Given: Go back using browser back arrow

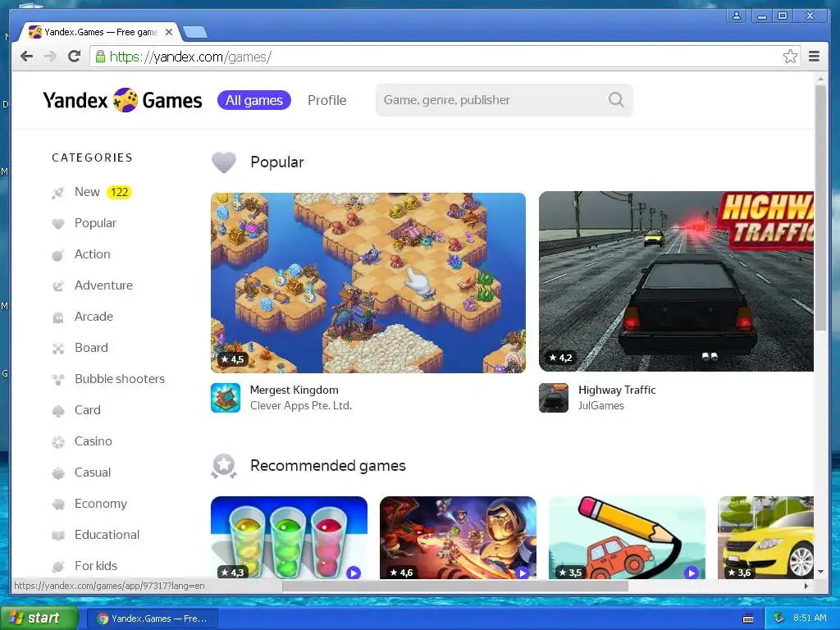Looking at the screenshot, I should [26, 57].
